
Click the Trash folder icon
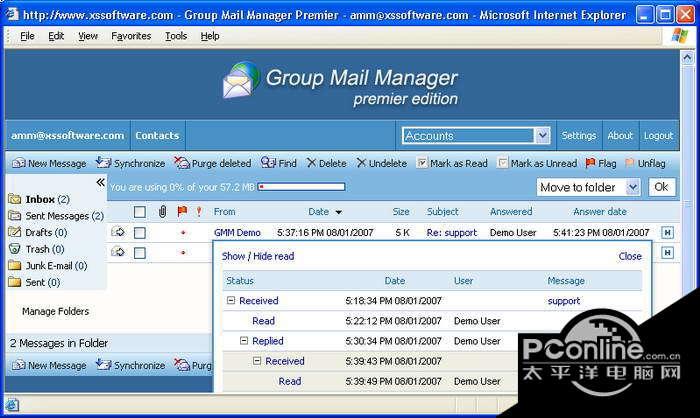(x=15, y=249)
